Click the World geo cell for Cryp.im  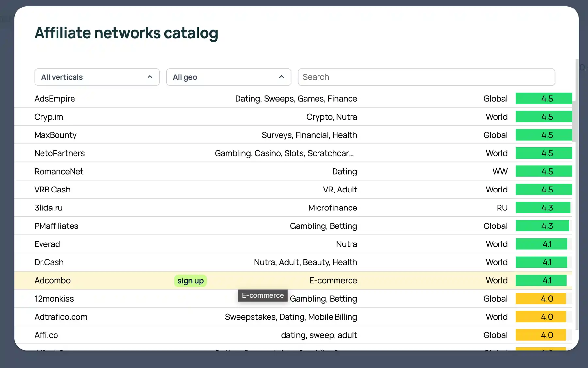tap(497, 117)
